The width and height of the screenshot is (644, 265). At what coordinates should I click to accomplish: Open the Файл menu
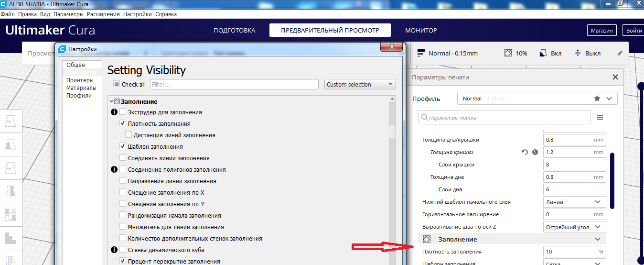[x=8, y=14]
